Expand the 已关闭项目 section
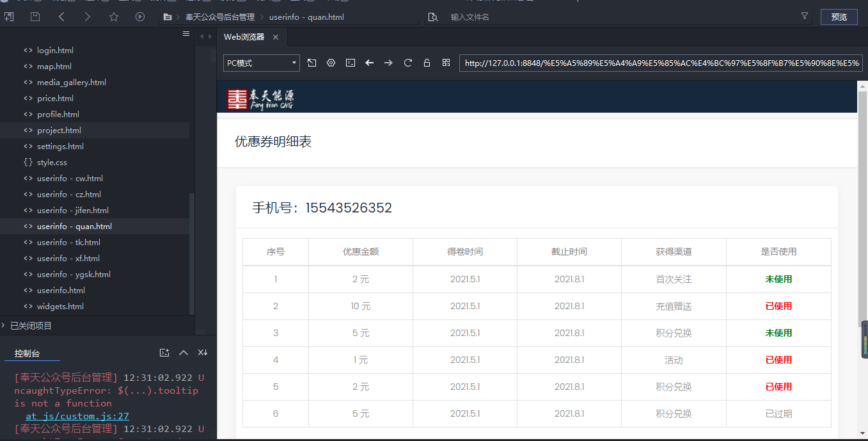 [31, 326]
